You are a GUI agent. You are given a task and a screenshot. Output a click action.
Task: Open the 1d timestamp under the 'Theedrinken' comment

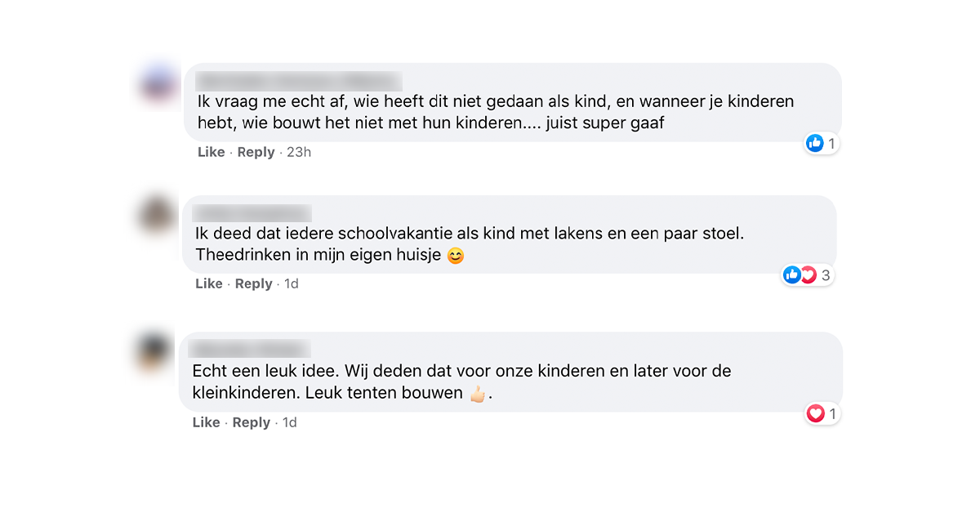291,283
